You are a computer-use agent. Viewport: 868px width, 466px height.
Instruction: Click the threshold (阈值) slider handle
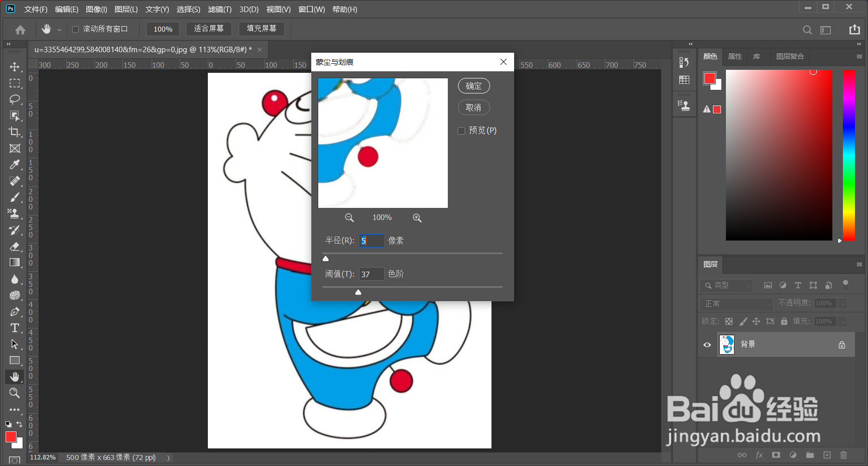[358, 292]
